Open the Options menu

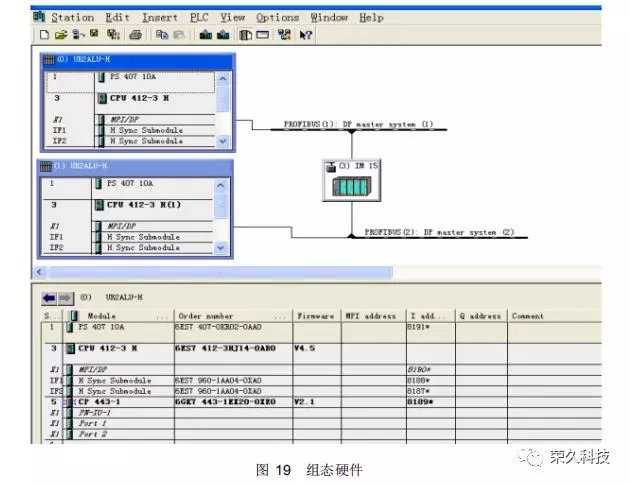pos(277,17)
